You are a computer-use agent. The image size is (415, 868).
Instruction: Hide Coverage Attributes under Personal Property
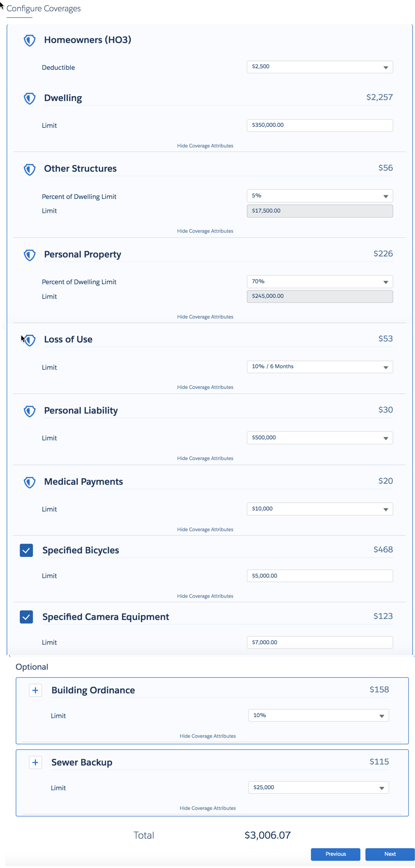coord(205,317)
